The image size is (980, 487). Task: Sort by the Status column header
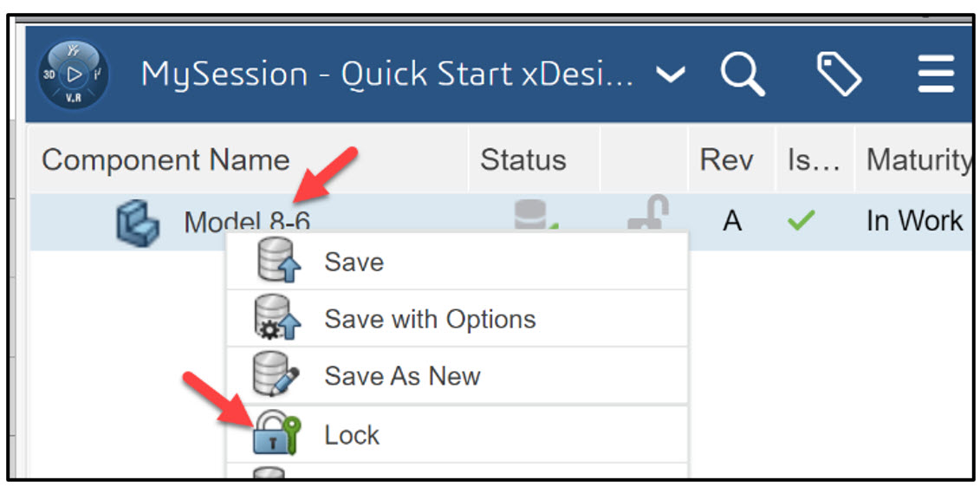coord(522,160)
